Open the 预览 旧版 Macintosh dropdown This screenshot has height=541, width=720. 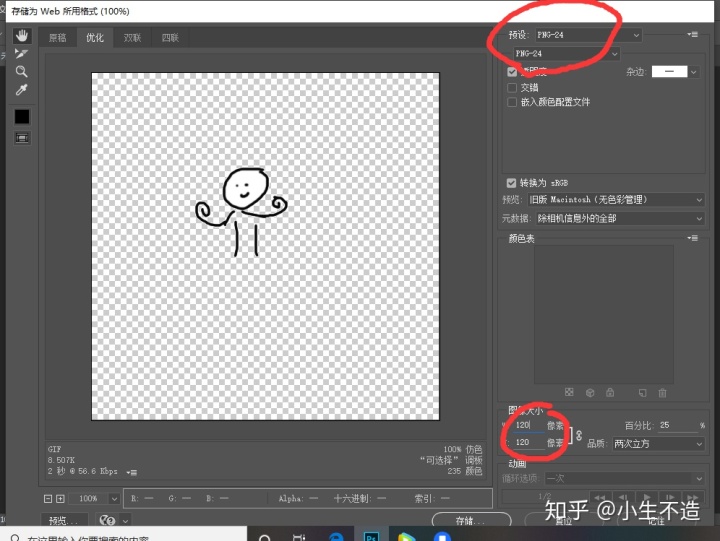[616, 200]
